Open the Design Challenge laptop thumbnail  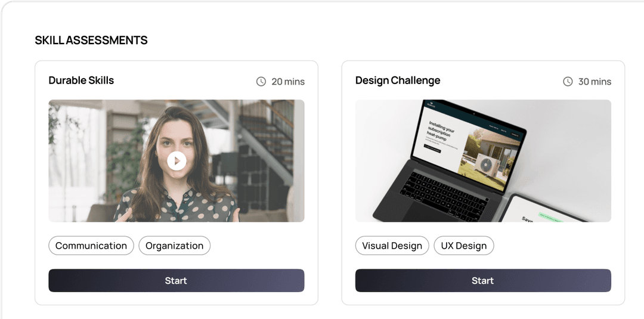pyautogui.click(x=483, y=161)
